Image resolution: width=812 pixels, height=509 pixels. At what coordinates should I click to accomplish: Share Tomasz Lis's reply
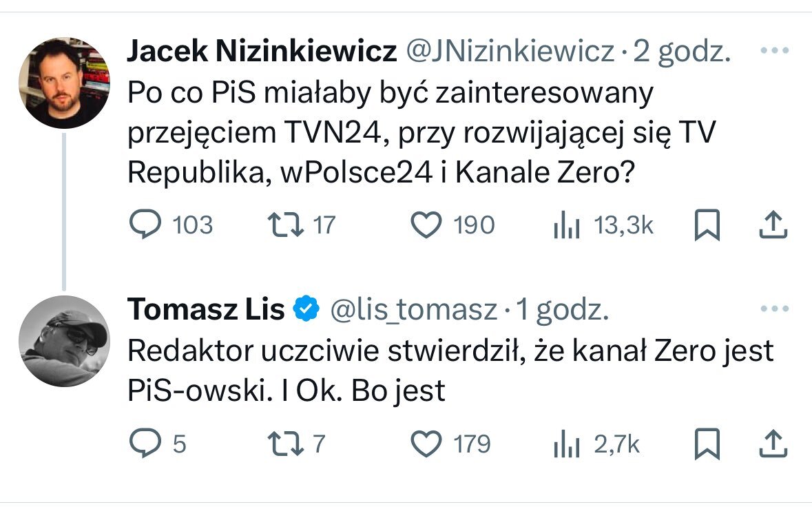[772, 444]
